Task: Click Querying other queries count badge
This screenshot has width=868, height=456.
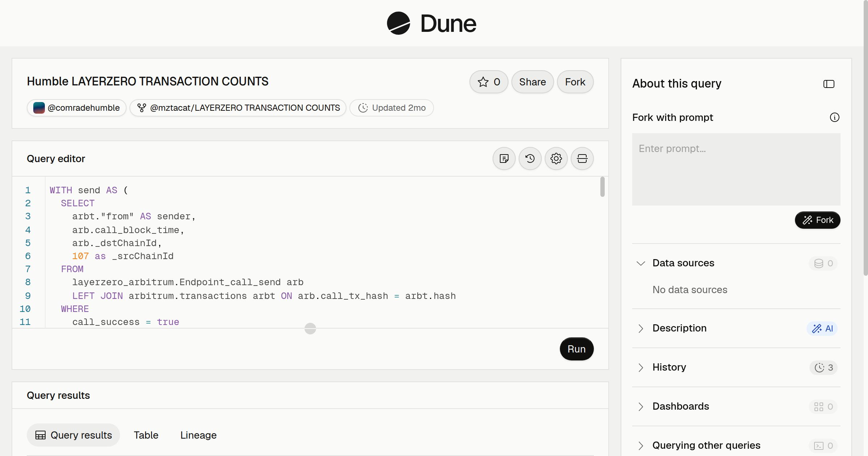Action: (x=823, y=446)
